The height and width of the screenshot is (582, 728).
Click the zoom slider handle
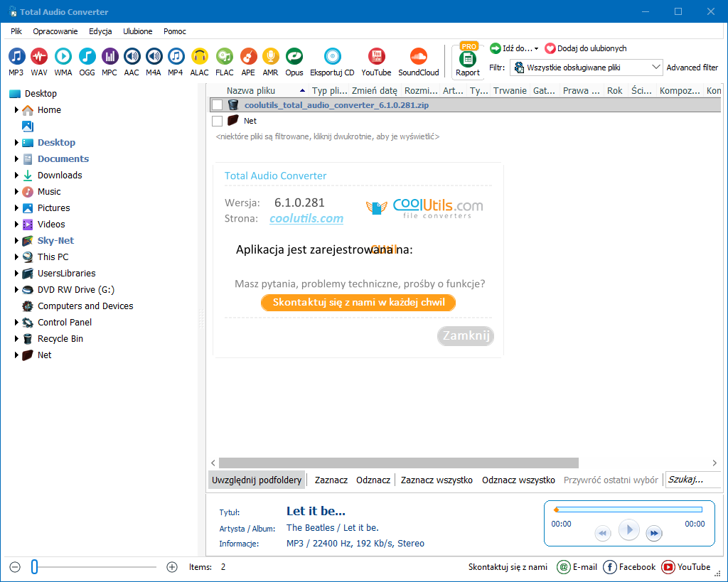coord(34,566)
